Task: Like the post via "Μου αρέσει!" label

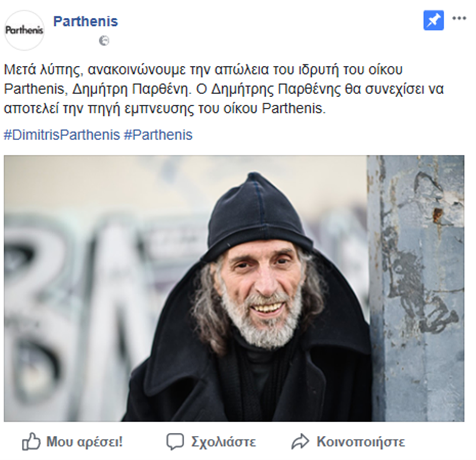Action: [84, 442]
